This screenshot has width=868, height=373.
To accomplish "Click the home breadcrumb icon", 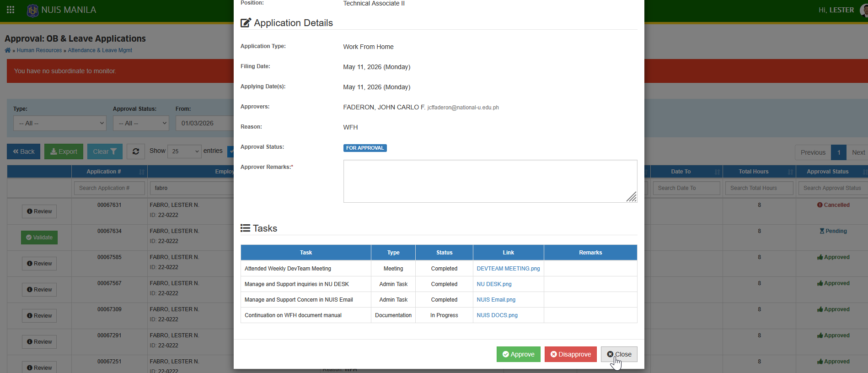I will (x=8, y=50).
